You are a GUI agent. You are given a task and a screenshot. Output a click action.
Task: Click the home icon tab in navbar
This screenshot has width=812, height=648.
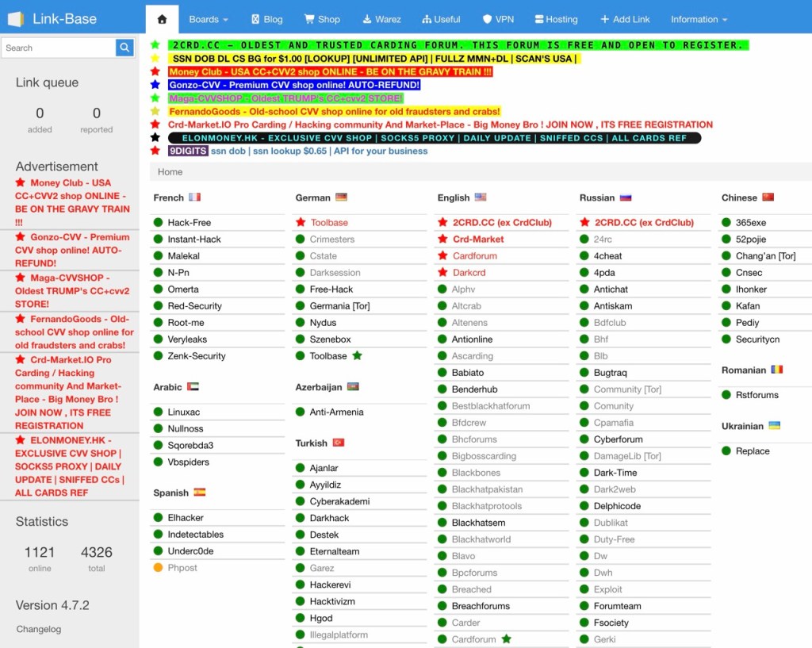click(x=162, y=20)
